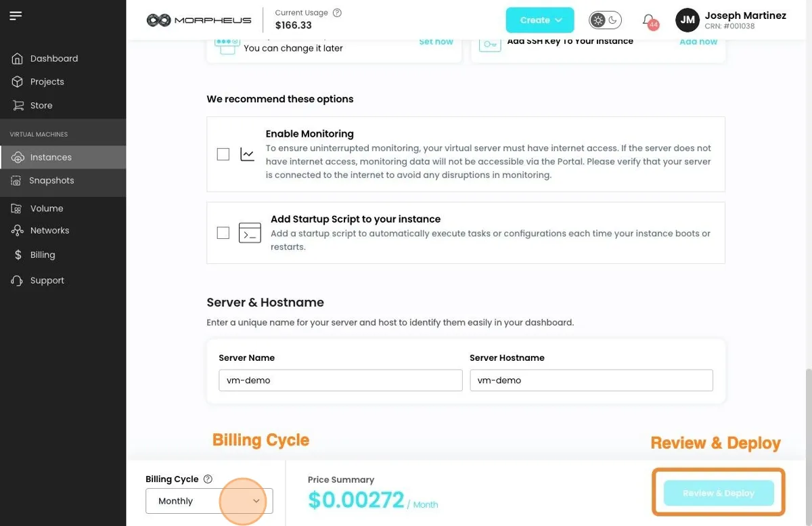
Task: Open Joseph Martinez's profile avatar
Action: [687, 20]
